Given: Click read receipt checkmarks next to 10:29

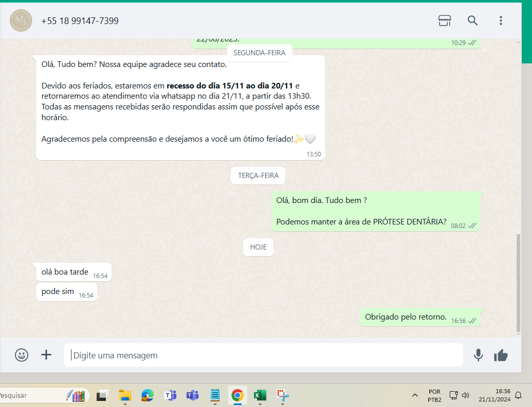Looking at the screenshot, I should (x=472, y=43).
